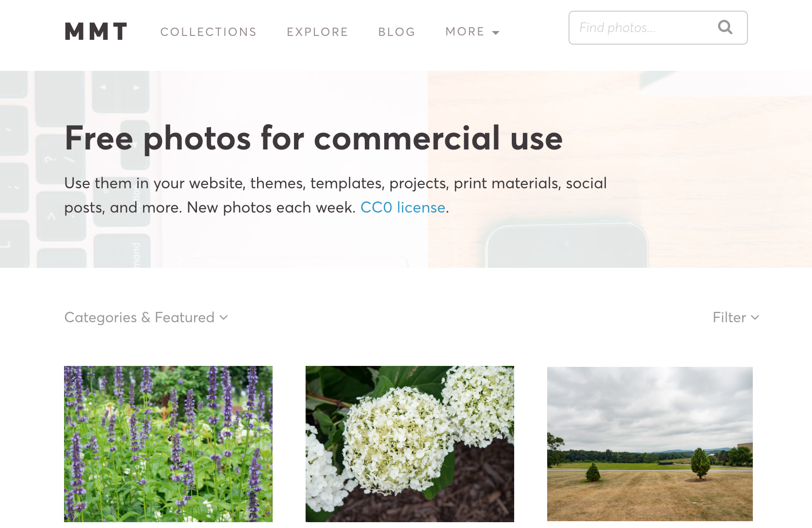Follow the CC0 license link
812x528 pixels.
[403, 207]
